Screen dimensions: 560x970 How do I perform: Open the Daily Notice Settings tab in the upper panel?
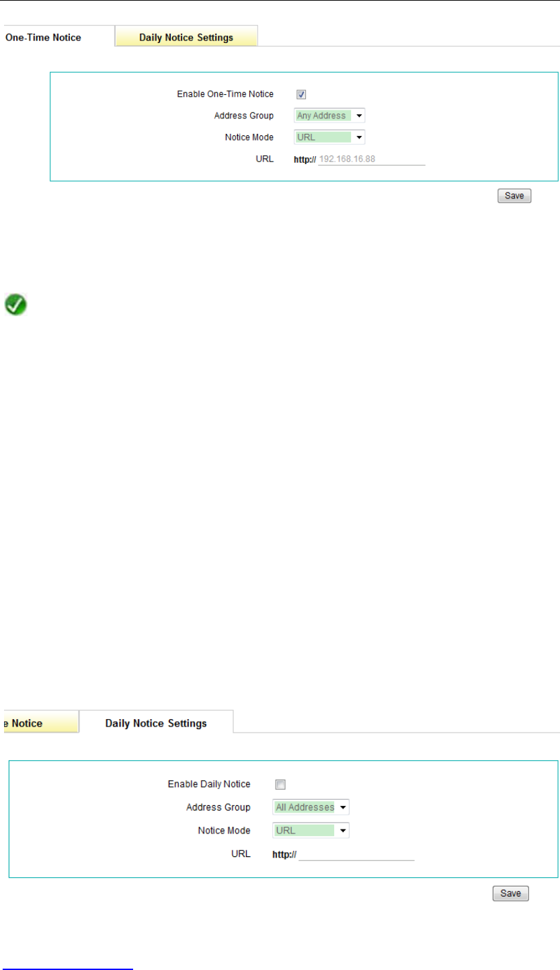pyautogui.click(x=186, y=37)
